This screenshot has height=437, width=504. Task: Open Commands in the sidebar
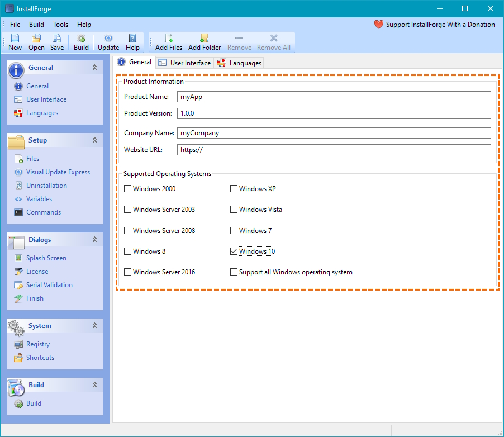[37, 212]
